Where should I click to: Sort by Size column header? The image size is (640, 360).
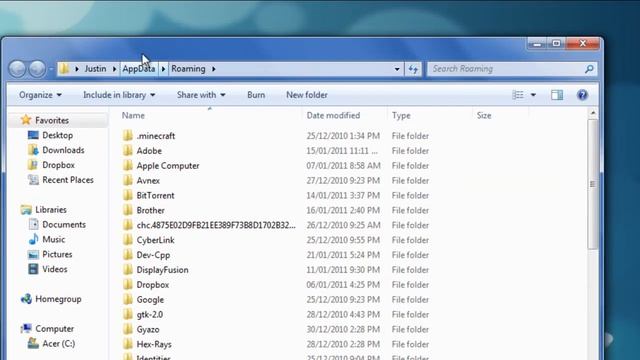[484, 116]
